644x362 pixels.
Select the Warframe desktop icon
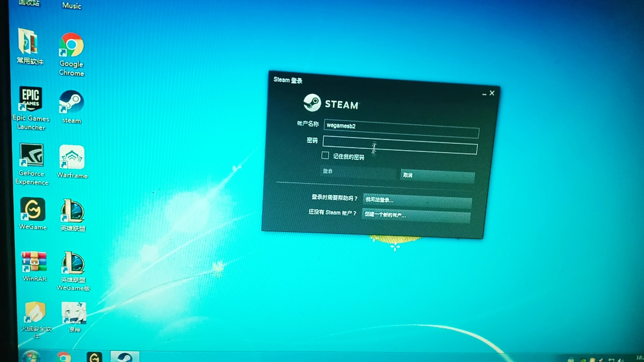72,162
